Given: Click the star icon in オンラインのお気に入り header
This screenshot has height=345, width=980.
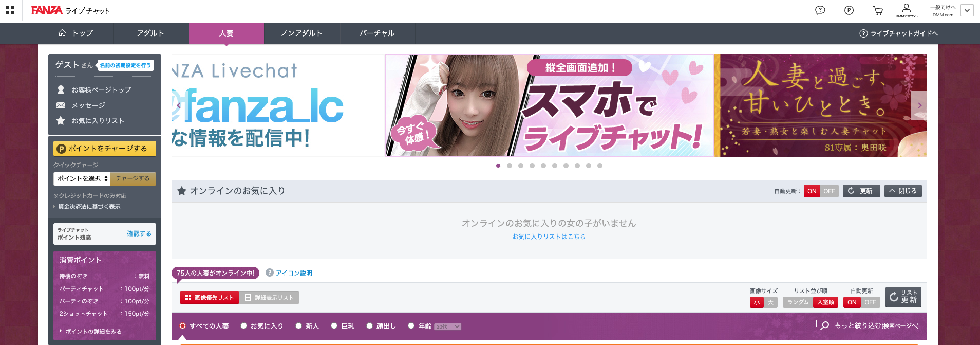Looking at the screenshot, I should (x=182, y=191).
